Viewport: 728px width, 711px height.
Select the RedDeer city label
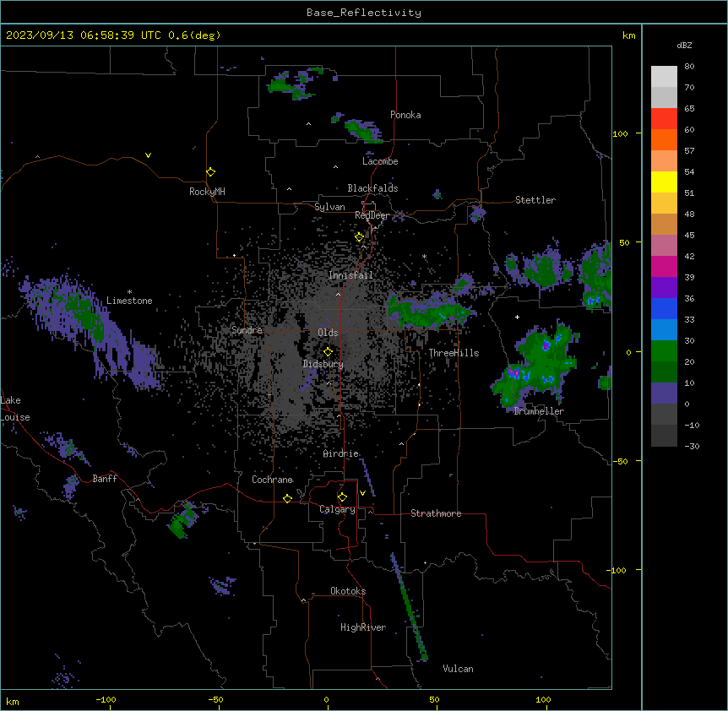[372, 215]
